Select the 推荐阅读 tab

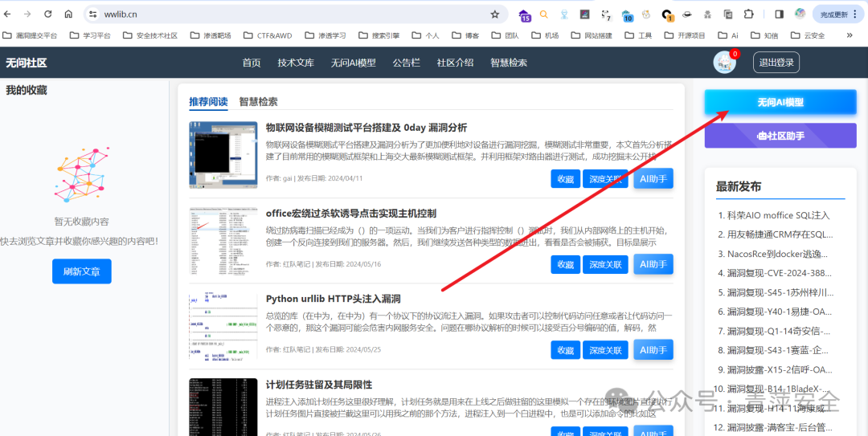pyautogui.click(x=208, y=102)
